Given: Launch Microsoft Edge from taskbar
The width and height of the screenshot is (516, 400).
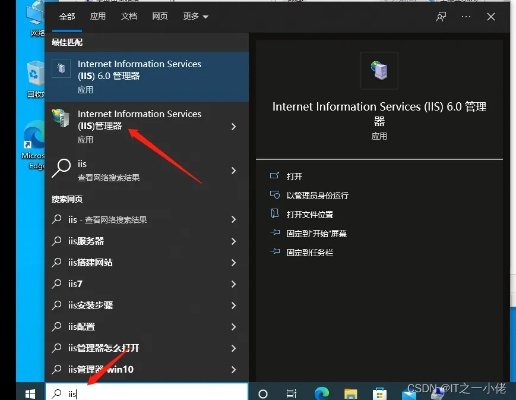Looking at the screenshot, I should pos(322,394).
